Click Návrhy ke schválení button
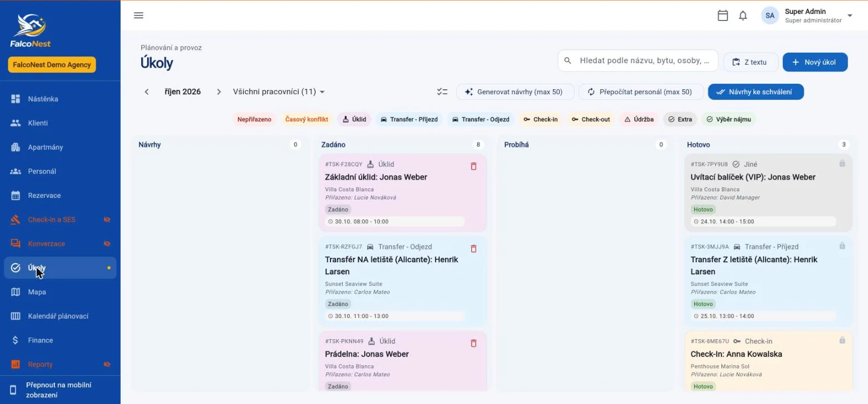This screenshot has width=868, height=404. (x=756, y=92)
